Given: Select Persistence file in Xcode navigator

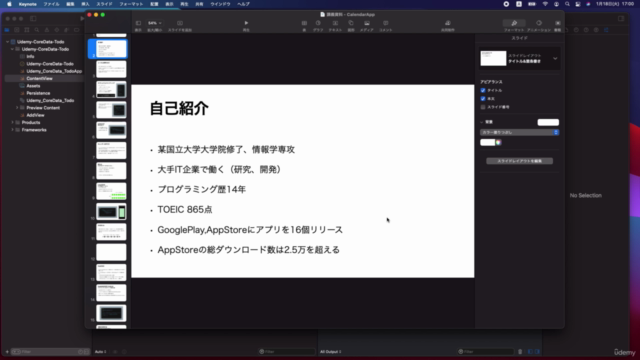Looking at the screenshot, I should point(38,93).
